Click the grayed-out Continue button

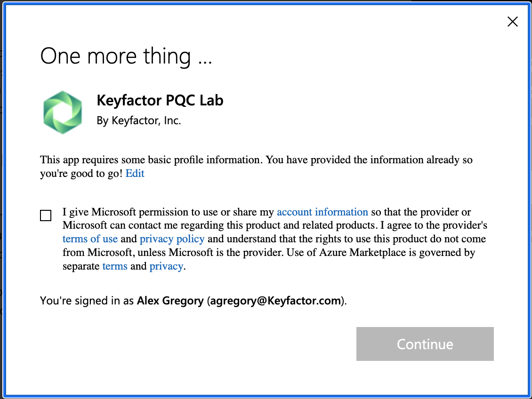click(424, 344)
